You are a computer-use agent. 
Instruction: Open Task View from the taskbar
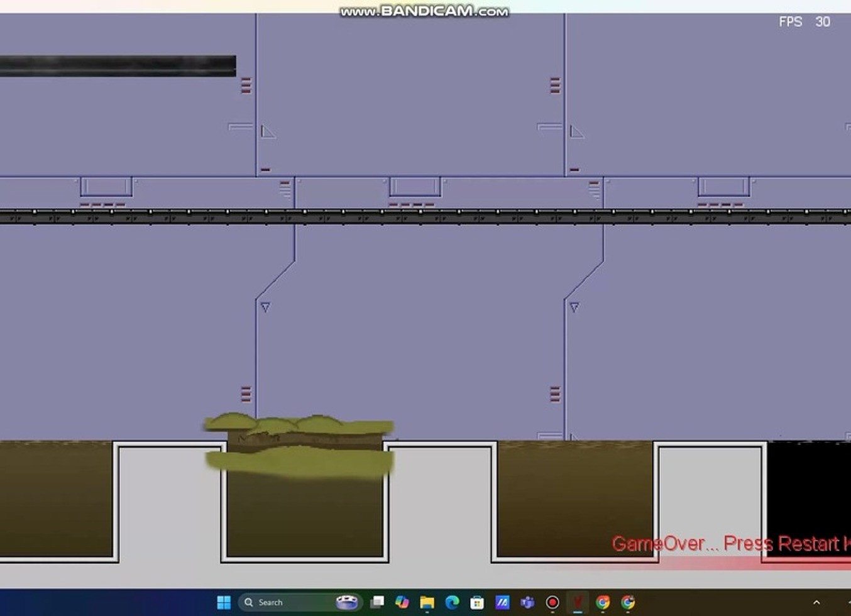(x=377, y=602)
